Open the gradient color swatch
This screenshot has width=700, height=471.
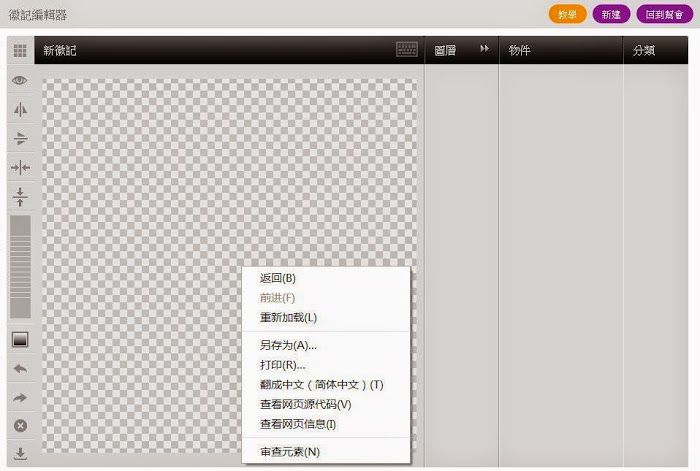click(x=20, y=339)
